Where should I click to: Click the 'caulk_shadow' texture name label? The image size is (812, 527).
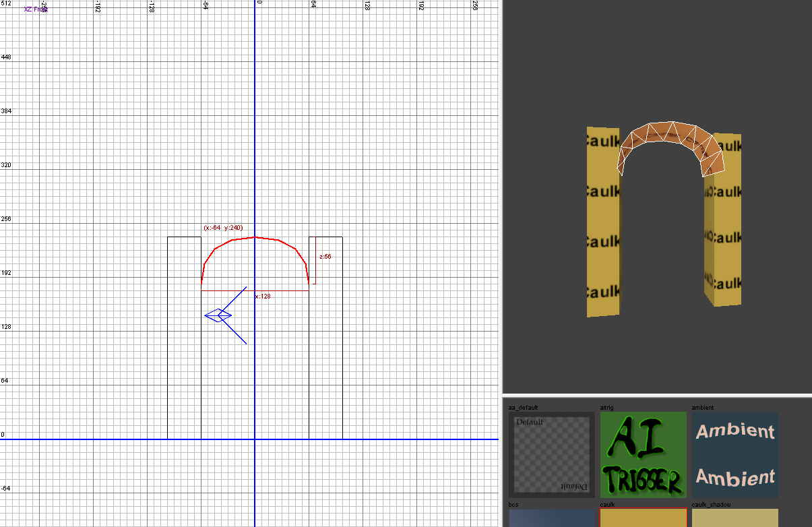(x=711, y=504)
